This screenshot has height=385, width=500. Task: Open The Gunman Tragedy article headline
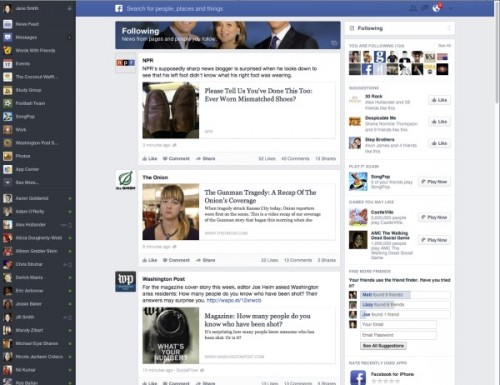click(x=260, y=196)
